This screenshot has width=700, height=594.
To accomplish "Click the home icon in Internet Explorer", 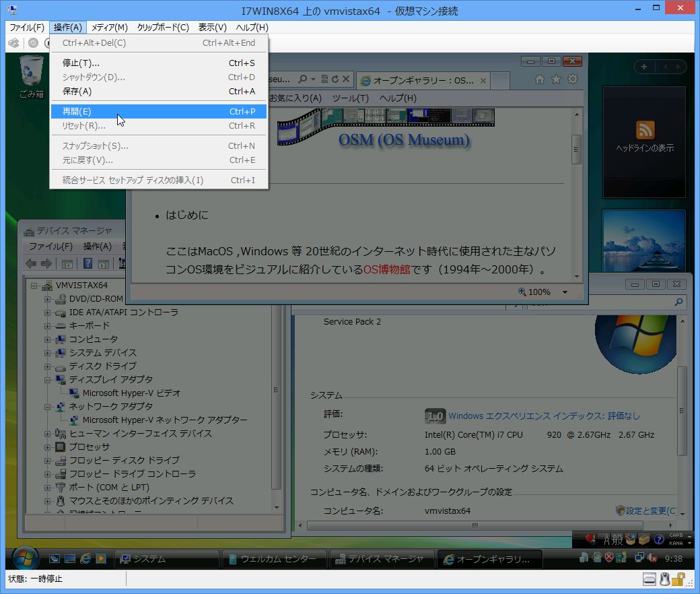I will (x=540, y=79).
